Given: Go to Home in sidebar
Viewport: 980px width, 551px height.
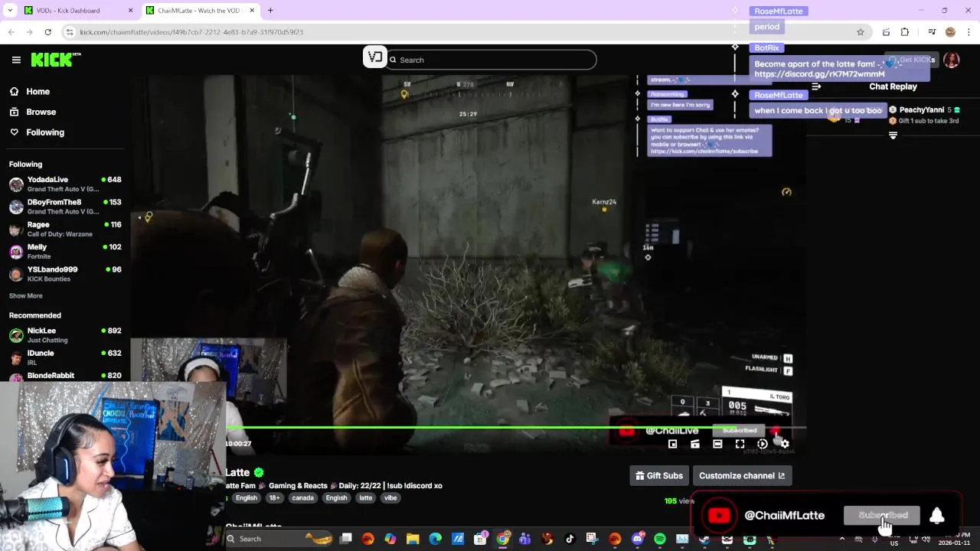Looking at the screenshot, I should tap(31, 92).
